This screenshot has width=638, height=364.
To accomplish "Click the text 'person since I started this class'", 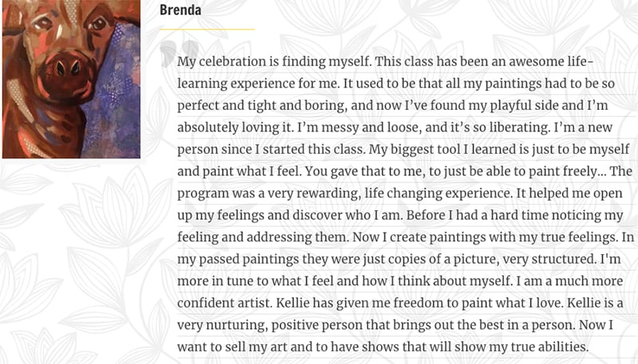I will point(270,149).
